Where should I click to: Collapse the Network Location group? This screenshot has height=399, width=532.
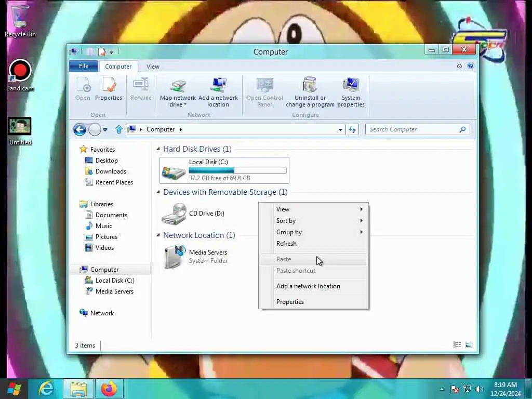click(x=158, y=235)
